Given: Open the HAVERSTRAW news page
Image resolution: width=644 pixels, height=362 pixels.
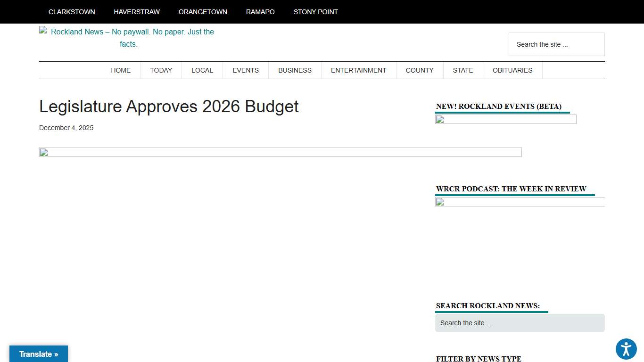Looking at the screenshot, I should click(137, 12).
